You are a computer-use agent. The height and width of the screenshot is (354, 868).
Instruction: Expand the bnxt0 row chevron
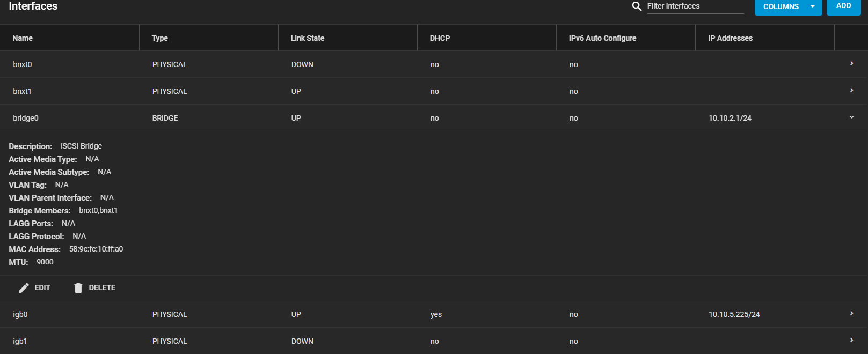851,63
